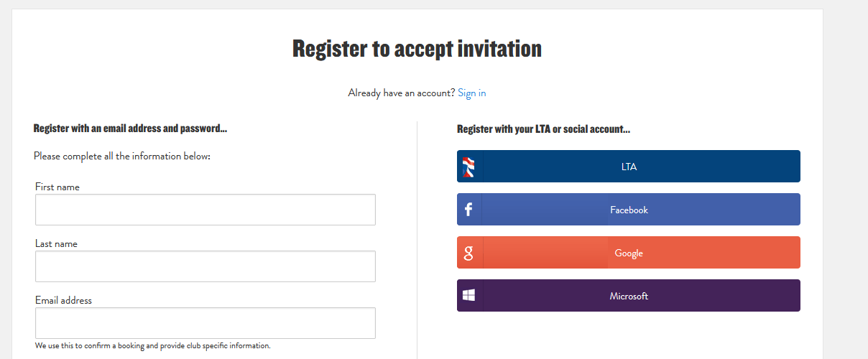The height and width of the screenshot is (359, 868).
Task: Click the "First name" field label
Action: pos(57,187)
